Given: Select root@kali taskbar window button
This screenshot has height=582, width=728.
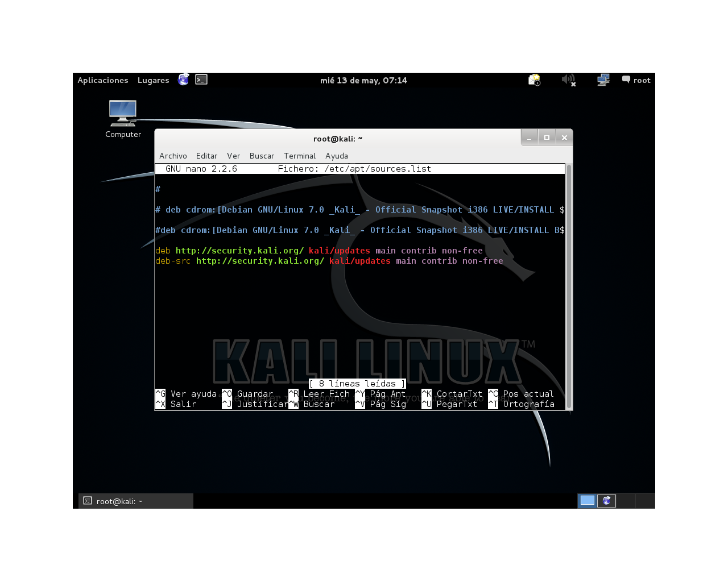Looking at the screenshot, I should 136,501.
